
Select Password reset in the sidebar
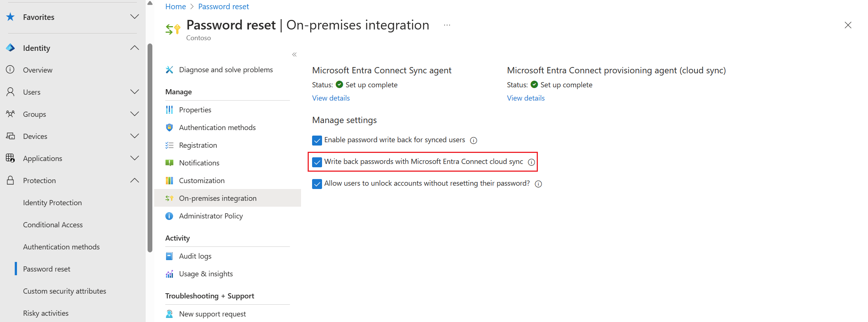pyautogui.click(x=46, y=269)
